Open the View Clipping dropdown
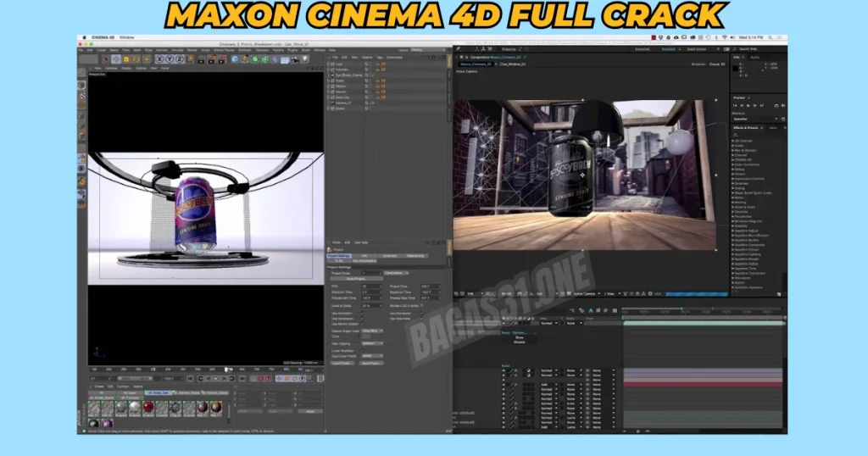Screen dimensions: 868x456 373,343
